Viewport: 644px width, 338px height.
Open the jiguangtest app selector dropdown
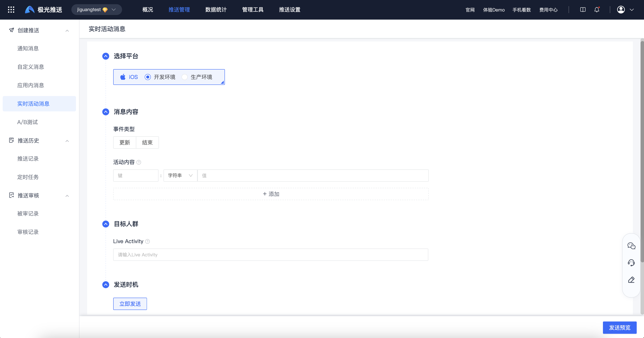pyautogui.click(x=97, y=10)
